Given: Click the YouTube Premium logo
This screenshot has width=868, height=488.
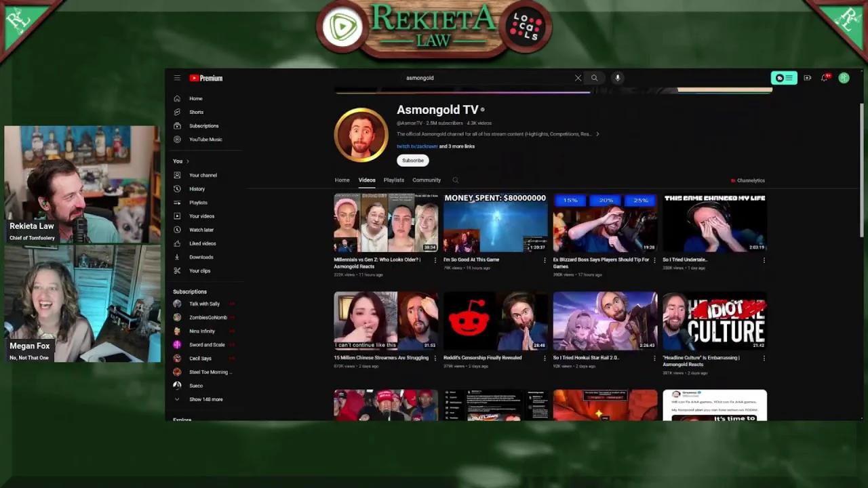Looking at the screenshot, I should (206, 78).
